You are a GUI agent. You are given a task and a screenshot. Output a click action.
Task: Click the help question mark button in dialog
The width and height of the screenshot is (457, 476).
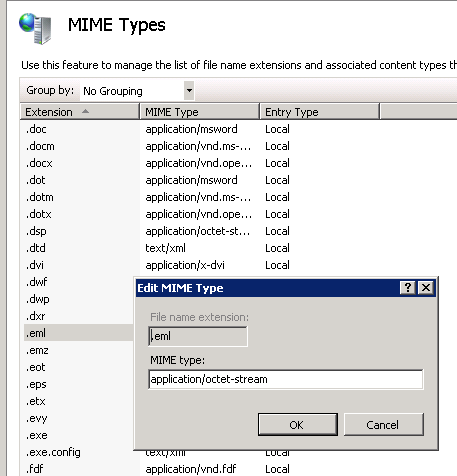(x=407, y=287)
